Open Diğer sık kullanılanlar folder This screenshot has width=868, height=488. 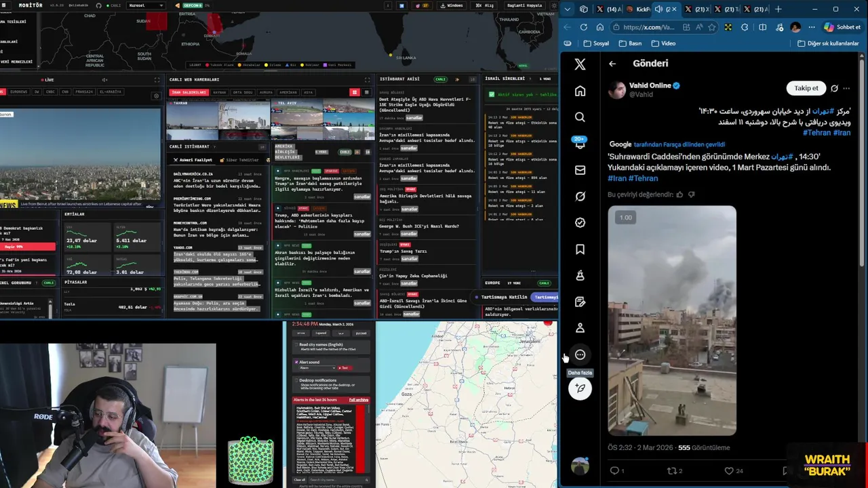tap(828, 43)
